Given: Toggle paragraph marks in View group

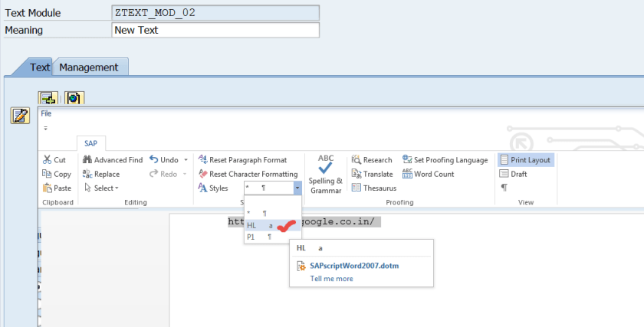Looking at the screenshot, I should click(504, 188).
